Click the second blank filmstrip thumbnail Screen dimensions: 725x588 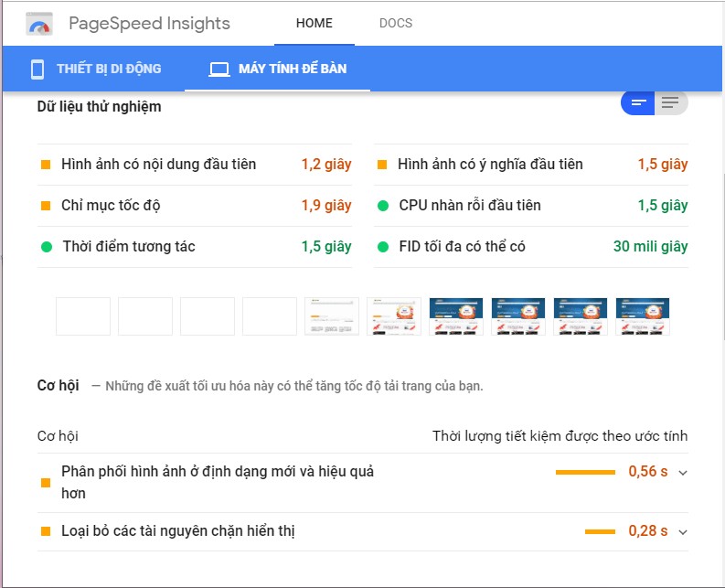tap(145, 316)
